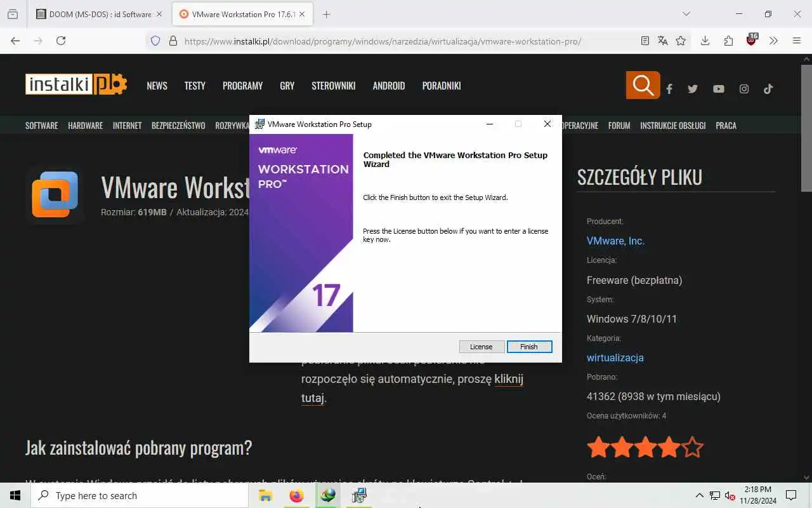List all tabs dropdown arrow
The image size is (812, 508).
pos(686,14)
